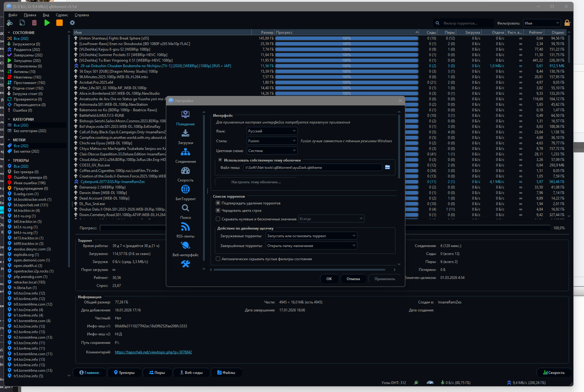Switch to the Трекеры tab
The image size is (584, 392).
[x=124, y=373]
